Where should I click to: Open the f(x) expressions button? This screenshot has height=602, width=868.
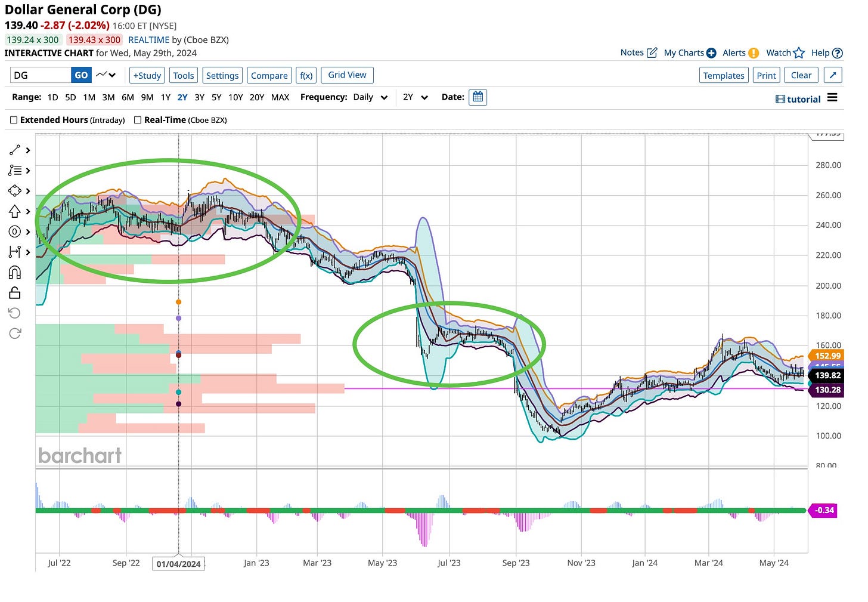pos(306,75)
